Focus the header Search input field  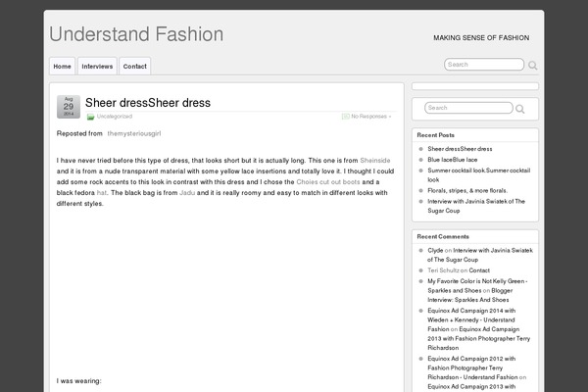point(484,65)
